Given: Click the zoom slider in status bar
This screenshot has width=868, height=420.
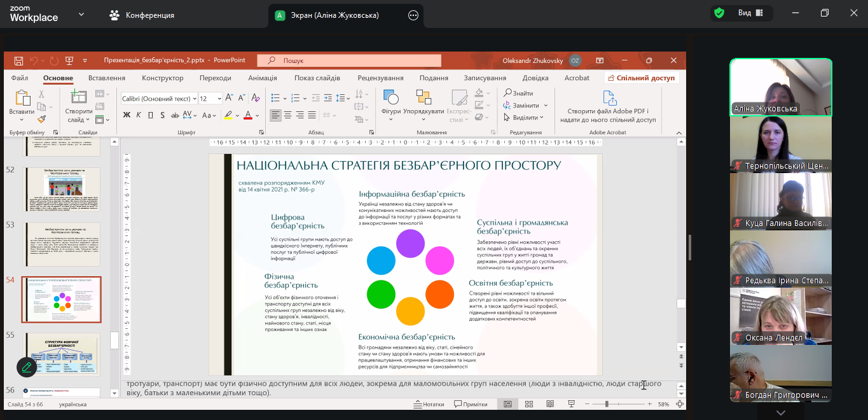Looking at the screenshot, I should (x=607, y=404).
